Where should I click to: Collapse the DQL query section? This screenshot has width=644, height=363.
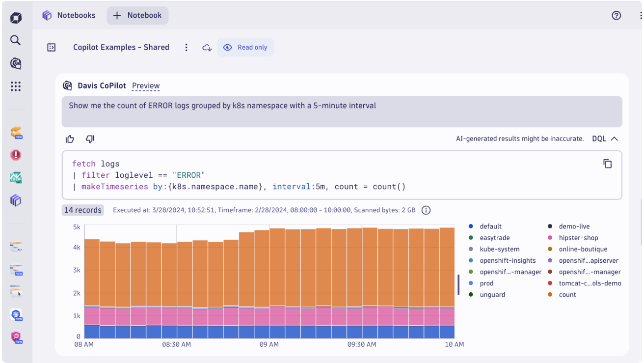point(605,139)
